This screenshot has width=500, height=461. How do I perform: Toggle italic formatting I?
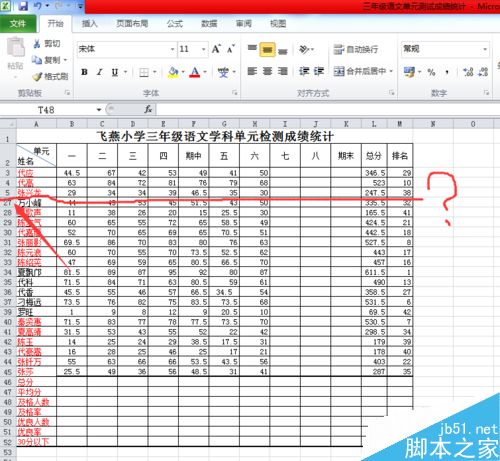tap(99, 72)
